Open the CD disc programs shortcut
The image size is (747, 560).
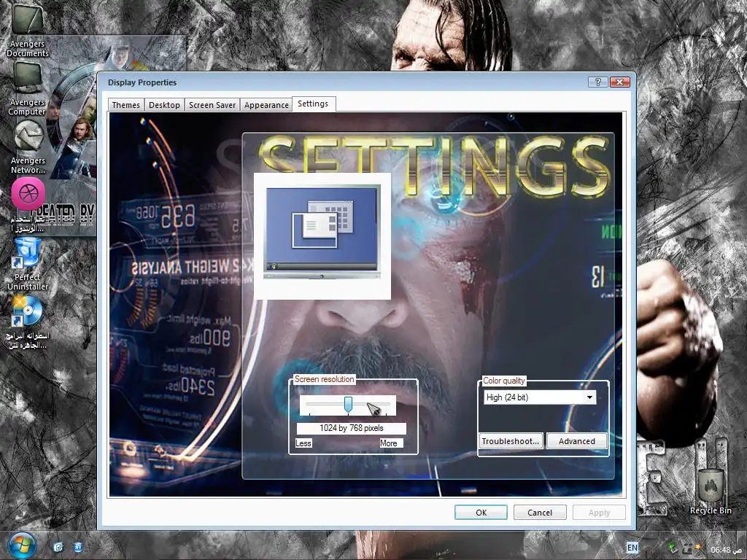coord(28,323)
